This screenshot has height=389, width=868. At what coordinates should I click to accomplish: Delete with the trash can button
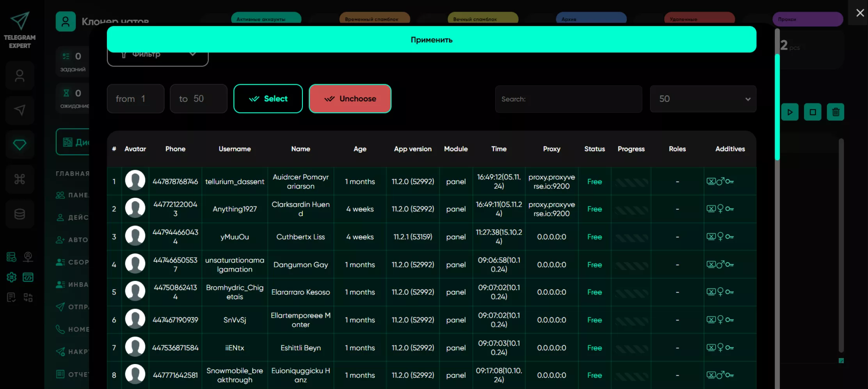click(836, 112)
